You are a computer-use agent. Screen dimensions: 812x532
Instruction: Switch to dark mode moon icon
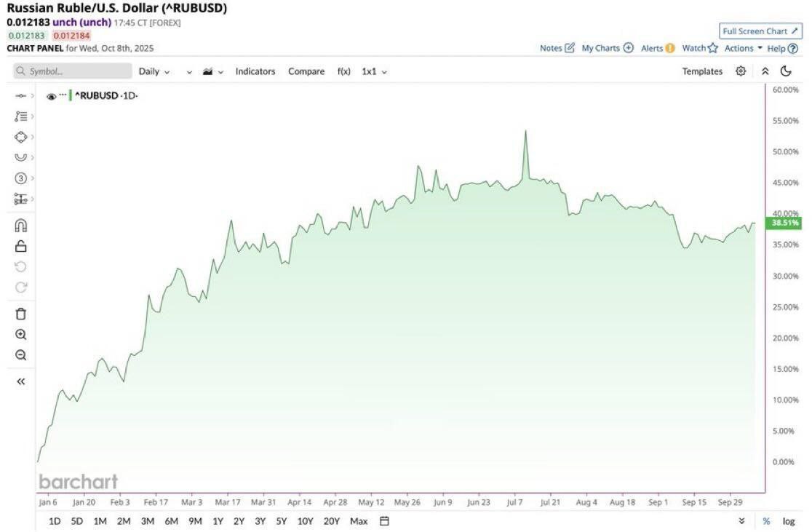coord(786,71)
